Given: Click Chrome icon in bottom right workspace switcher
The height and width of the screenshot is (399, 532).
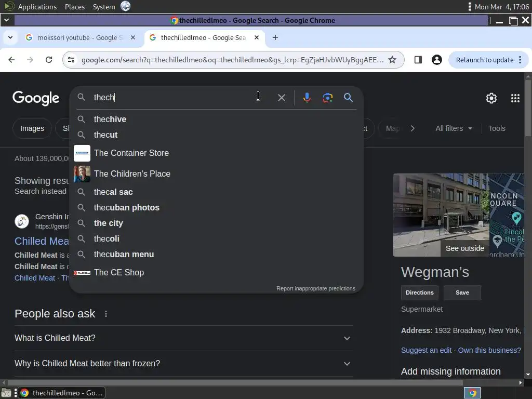Looking at the screenshot, I should (x=472, y=393).
